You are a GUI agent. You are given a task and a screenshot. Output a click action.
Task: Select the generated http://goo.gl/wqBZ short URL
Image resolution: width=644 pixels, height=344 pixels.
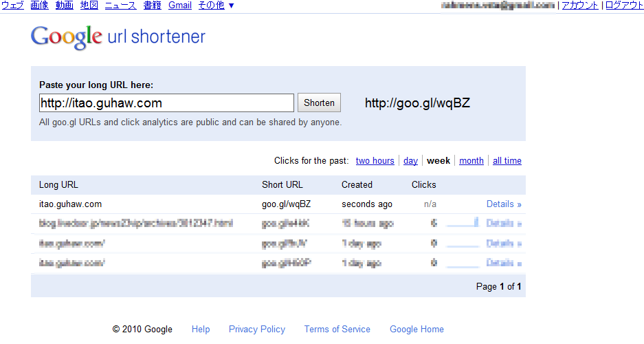click(417, 103)
